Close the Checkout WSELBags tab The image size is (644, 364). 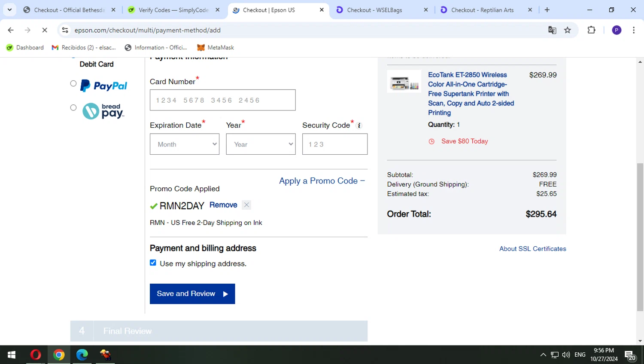(426, 10)
